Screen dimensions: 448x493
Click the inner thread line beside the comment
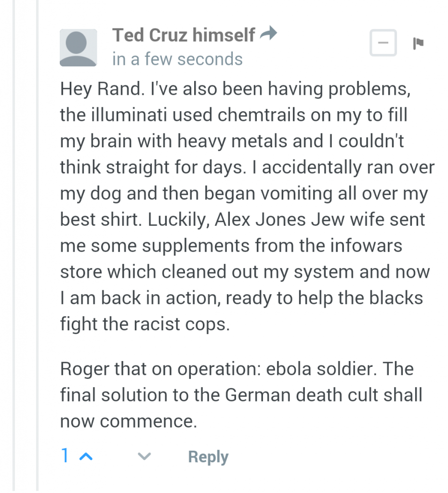(x=37, y=246)
